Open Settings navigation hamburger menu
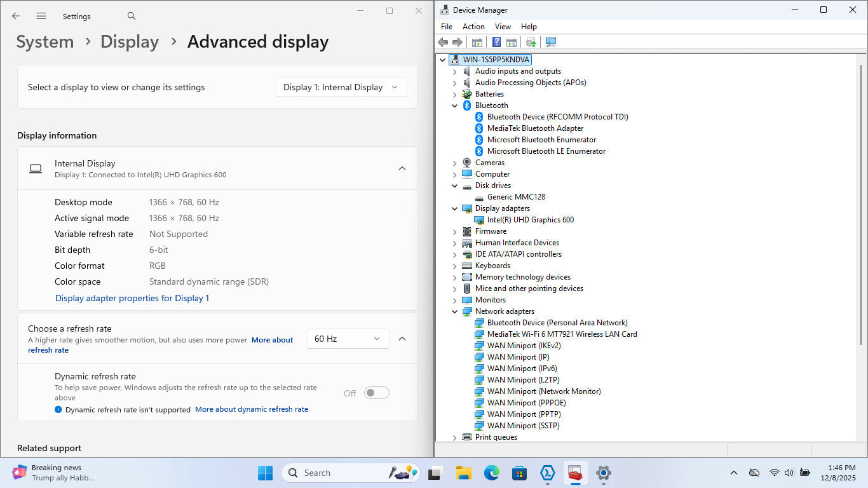The image size is (868, 488). (x=41, y=16)
